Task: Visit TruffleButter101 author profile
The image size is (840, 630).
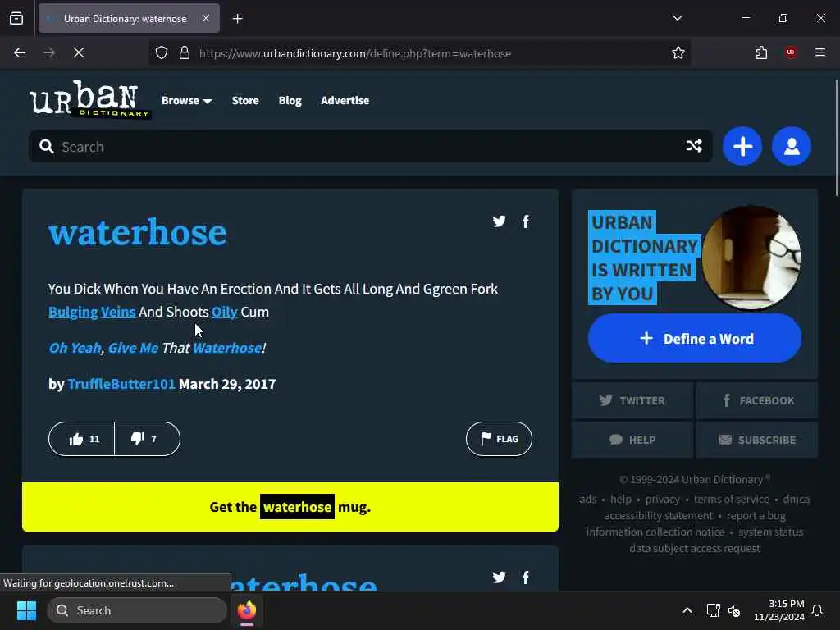Action: 121,384
